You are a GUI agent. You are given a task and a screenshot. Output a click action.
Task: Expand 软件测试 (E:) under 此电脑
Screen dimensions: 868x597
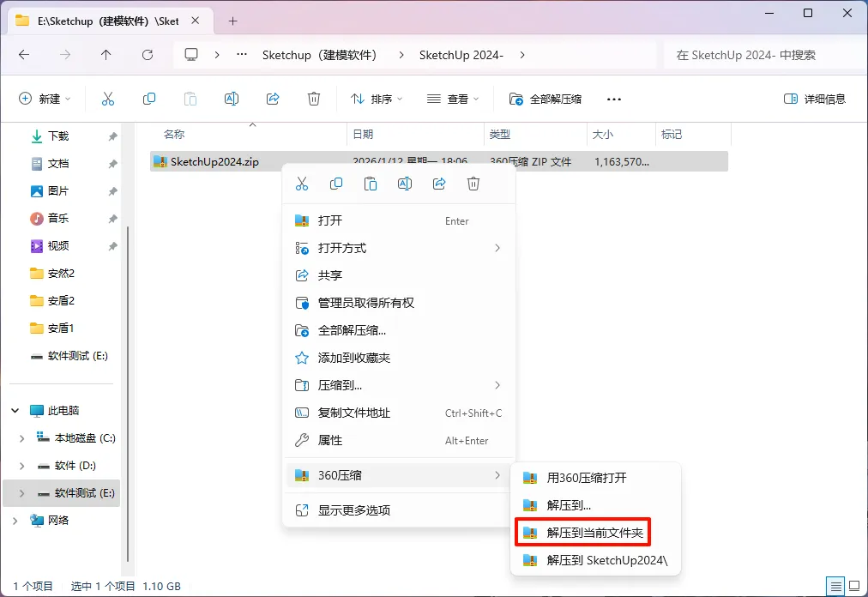[x=21, y=493]
